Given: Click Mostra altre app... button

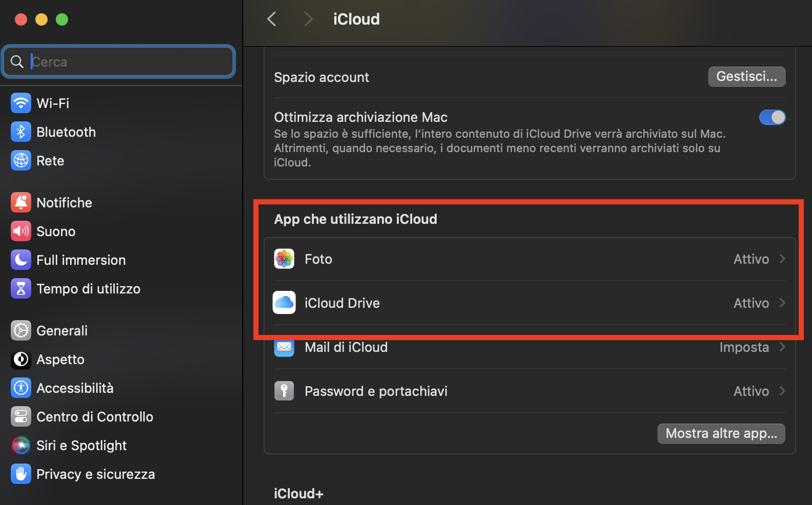Looking at the screenshot, I should [721, 433].
